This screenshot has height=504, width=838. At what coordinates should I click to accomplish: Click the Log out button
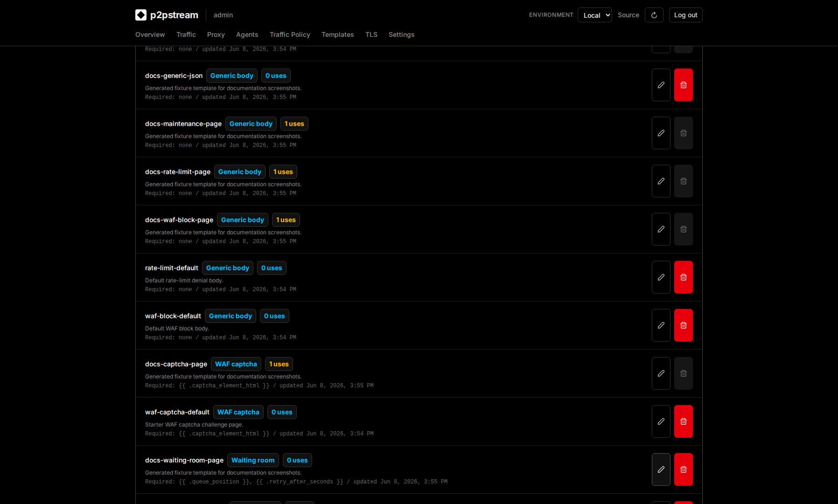[x=685, y=15]
